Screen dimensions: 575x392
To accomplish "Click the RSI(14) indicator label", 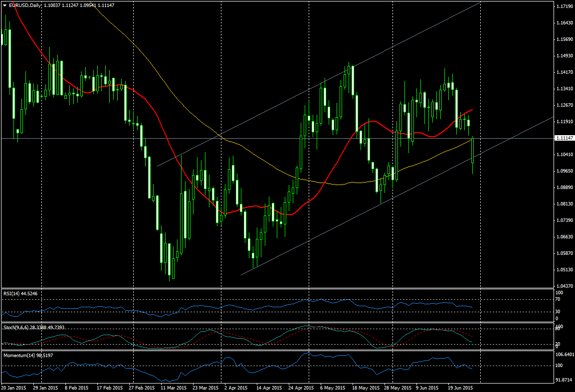I will (x=14, y=294).
